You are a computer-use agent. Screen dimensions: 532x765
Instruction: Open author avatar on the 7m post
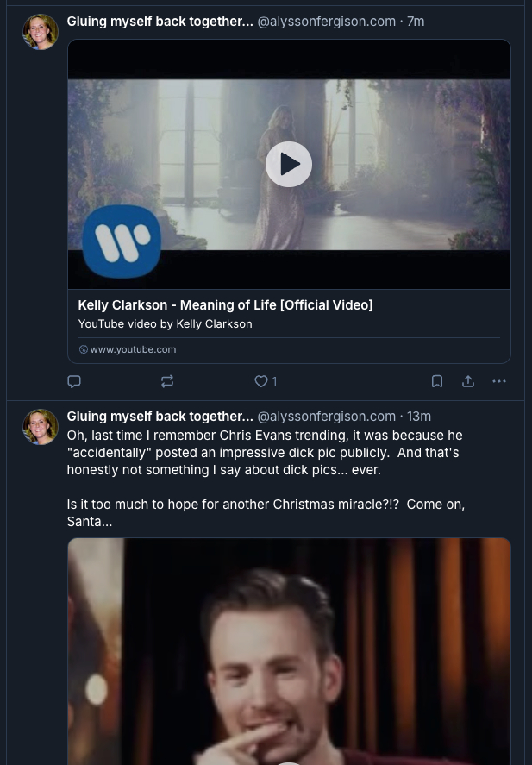pos(41,32)
